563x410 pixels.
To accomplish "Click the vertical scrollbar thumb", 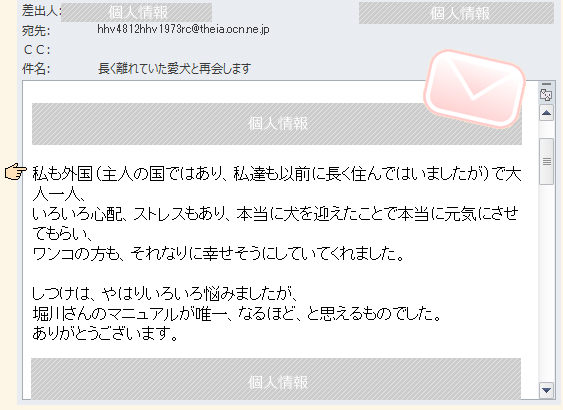I will coord(546,162).
